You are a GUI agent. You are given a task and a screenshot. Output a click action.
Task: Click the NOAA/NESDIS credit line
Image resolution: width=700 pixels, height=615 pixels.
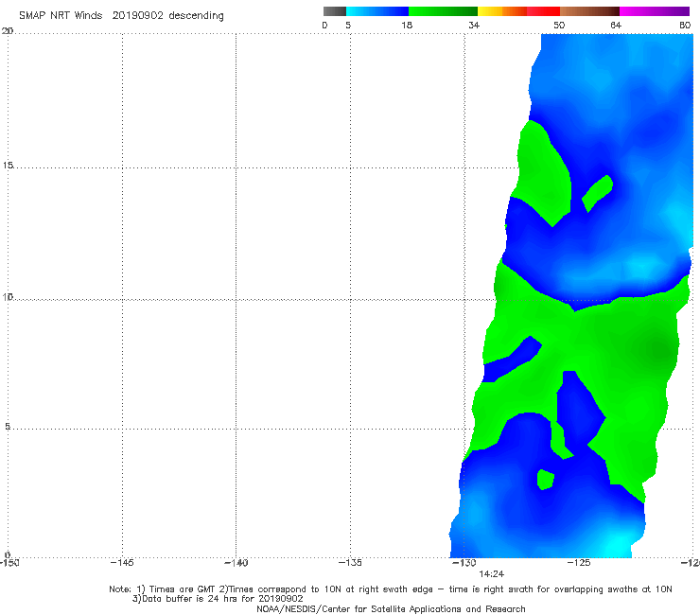coord(391,608)
